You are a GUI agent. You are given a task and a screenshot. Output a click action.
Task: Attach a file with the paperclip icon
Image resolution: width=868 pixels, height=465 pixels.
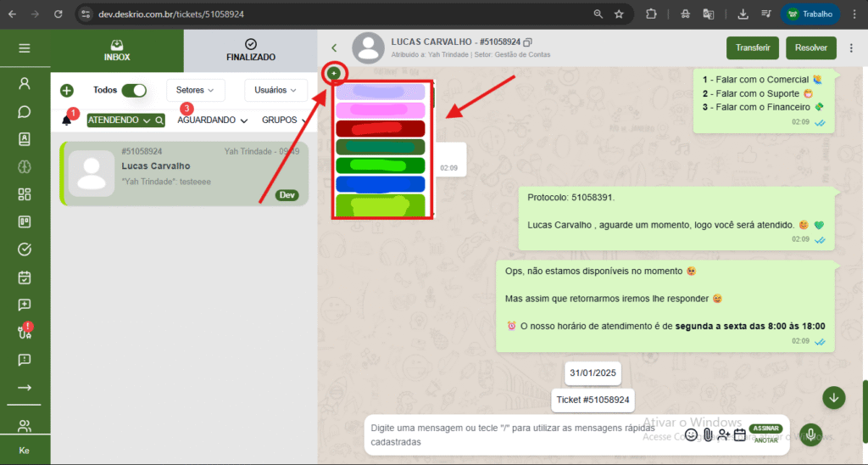[x=707, y=434]
